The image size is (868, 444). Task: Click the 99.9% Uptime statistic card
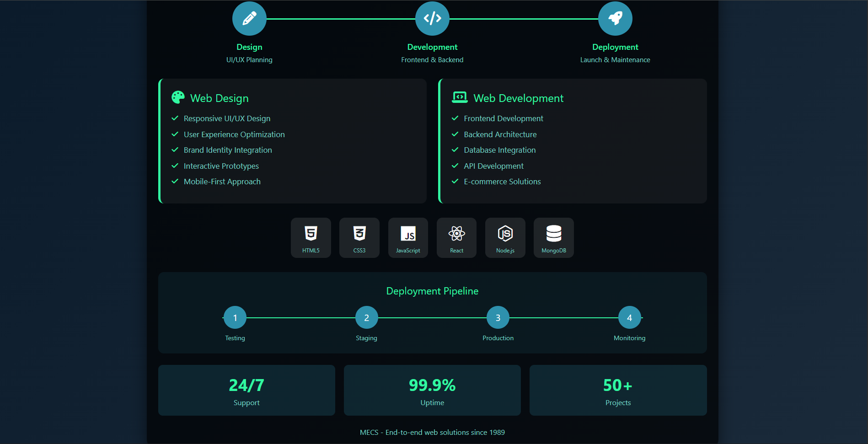pos(432,390)
